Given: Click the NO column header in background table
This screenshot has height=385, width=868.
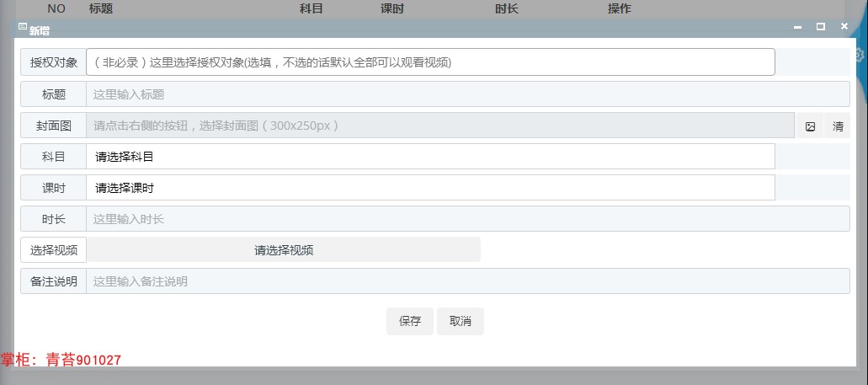Looking at the screenshot, I should (56, 8).
